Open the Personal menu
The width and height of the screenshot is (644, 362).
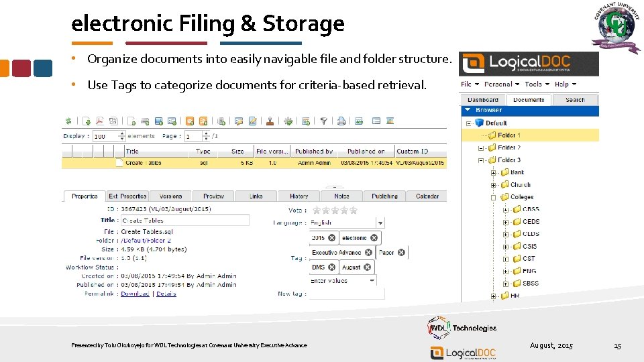point(502,84)
